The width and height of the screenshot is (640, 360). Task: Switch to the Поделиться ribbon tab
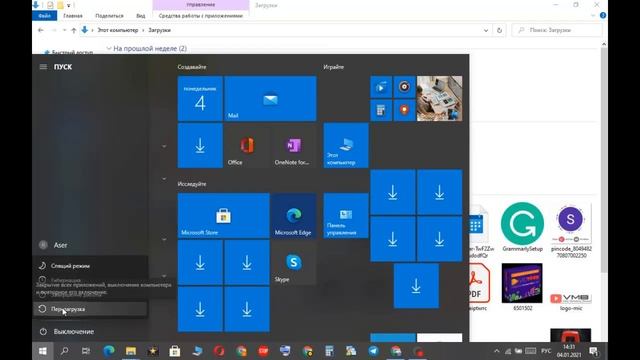109,16
